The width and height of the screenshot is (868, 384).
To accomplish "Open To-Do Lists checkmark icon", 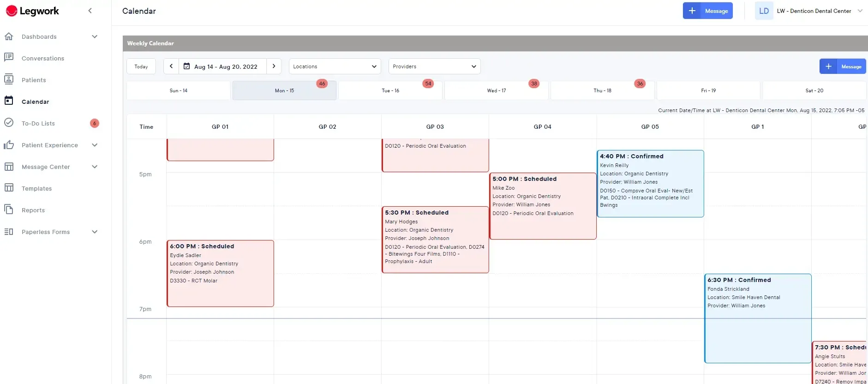I will coord(9,123).
